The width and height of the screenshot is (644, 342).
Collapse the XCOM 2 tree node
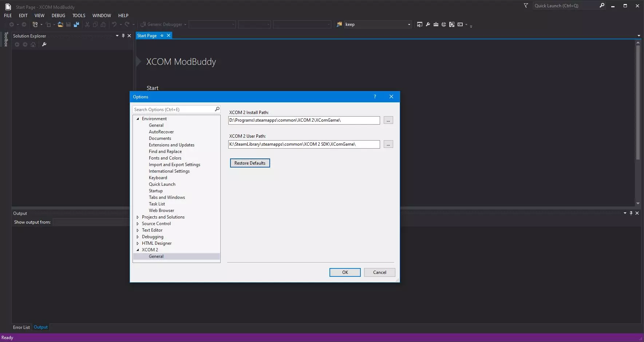(x=138, y=250)
